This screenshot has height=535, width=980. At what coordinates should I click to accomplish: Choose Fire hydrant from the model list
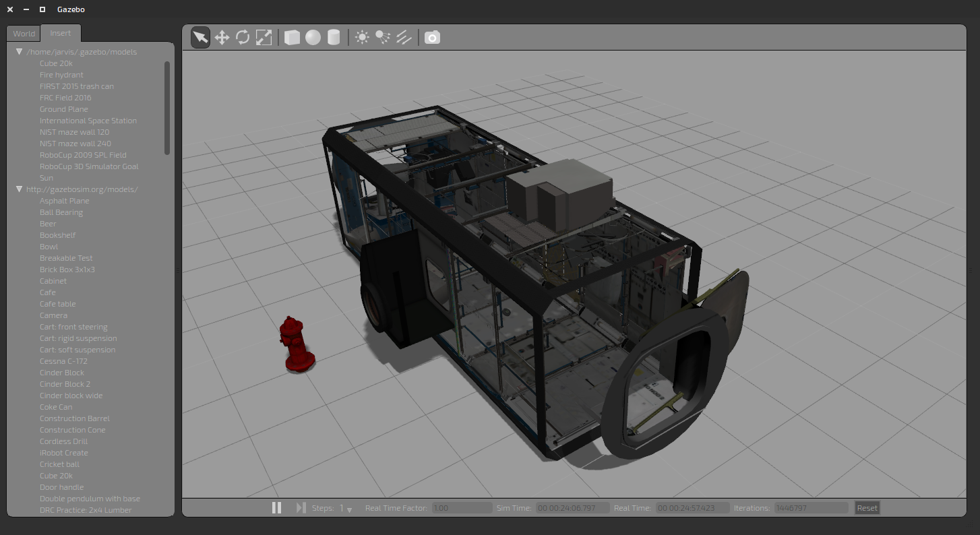coord(61,75)
